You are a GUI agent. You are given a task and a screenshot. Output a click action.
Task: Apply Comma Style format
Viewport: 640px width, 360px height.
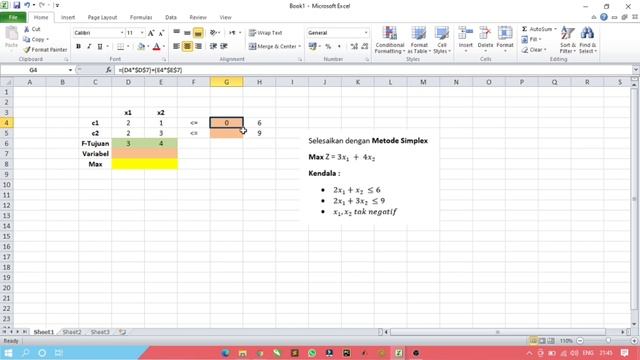pos(339,47)
